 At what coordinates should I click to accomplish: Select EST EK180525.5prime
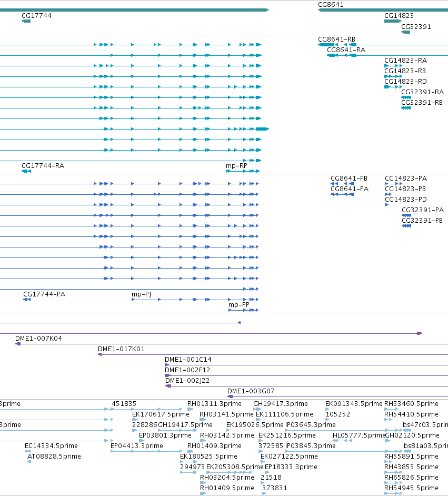[208, 456]
